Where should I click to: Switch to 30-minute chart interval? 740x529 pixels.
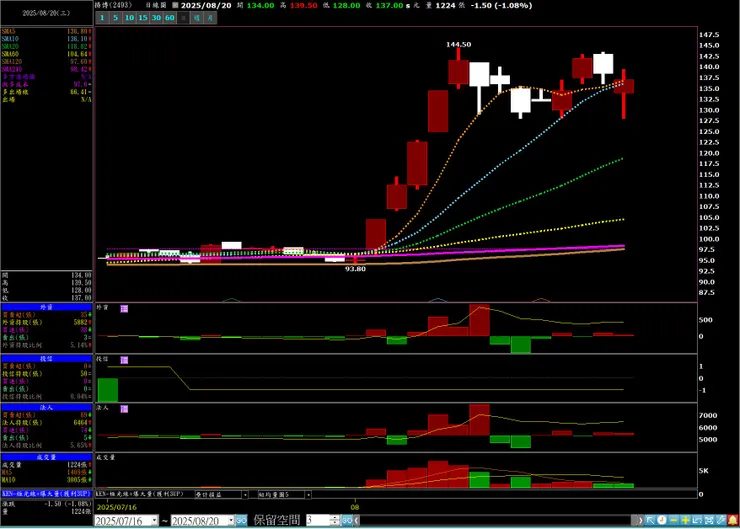(156, 18)
